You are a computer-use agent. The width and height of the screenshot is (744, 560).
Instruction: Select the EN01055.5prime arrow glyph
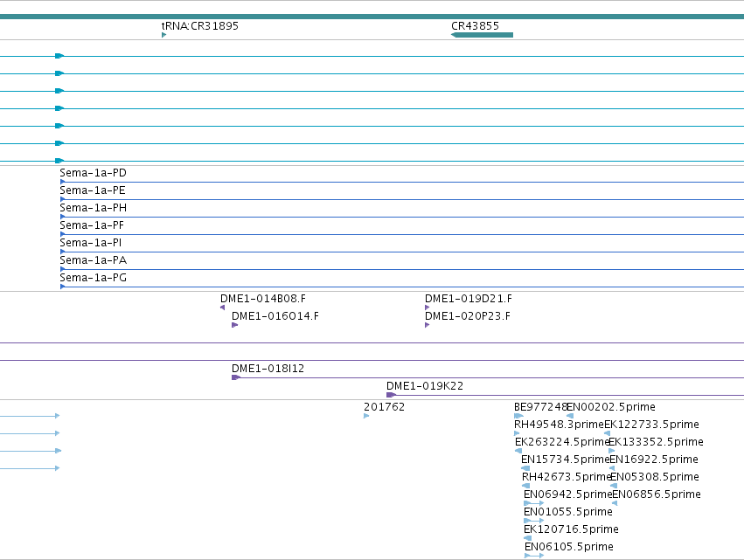click(x=534, y=521)
